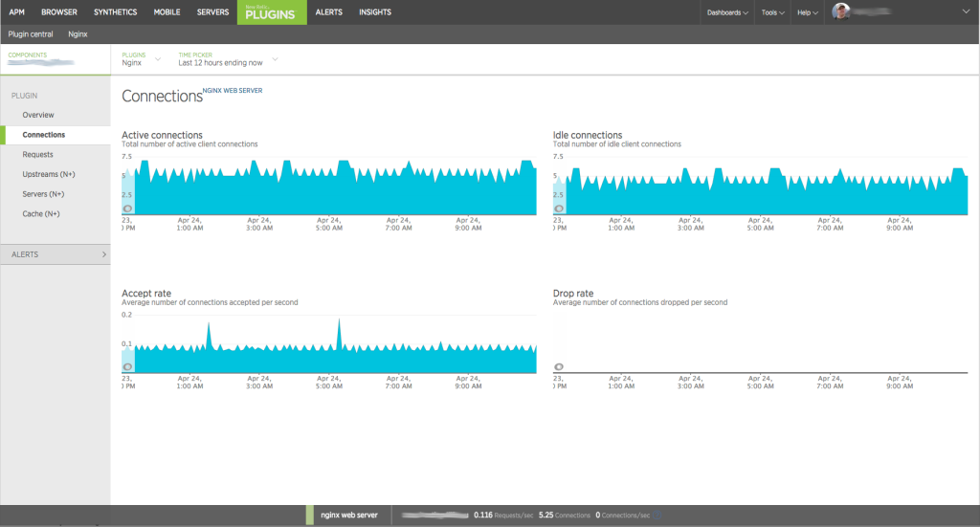The image size is (980, 527).
Task: Click the Active connections chart area
Action: pyautogui.click(x=329, y=186)
